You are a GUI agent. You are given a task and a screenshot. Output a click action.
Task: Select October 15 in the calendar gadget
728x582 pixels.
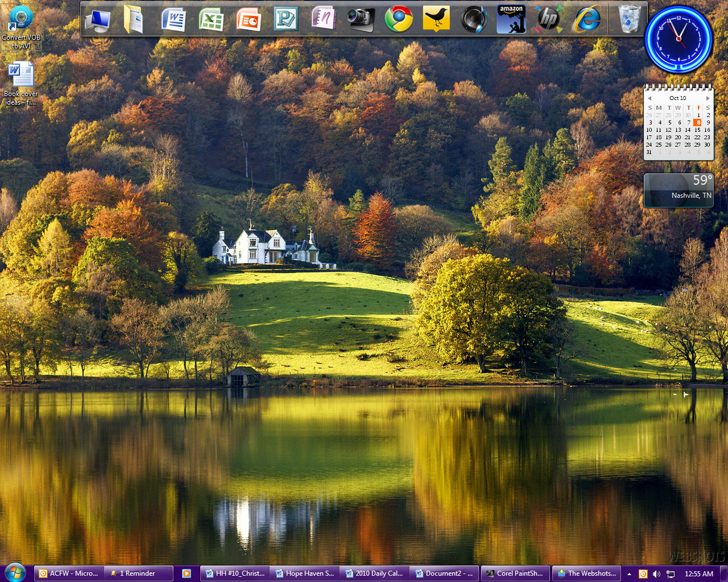(697, 130)
